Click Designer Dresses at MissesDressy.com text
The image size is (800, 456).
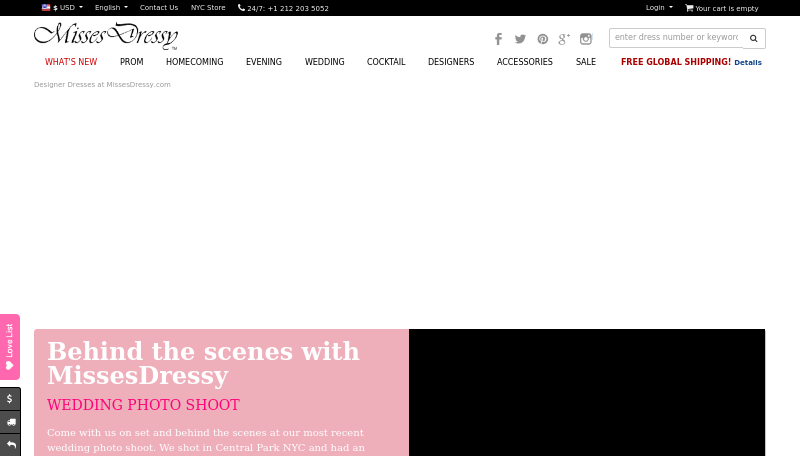(102, 85)
